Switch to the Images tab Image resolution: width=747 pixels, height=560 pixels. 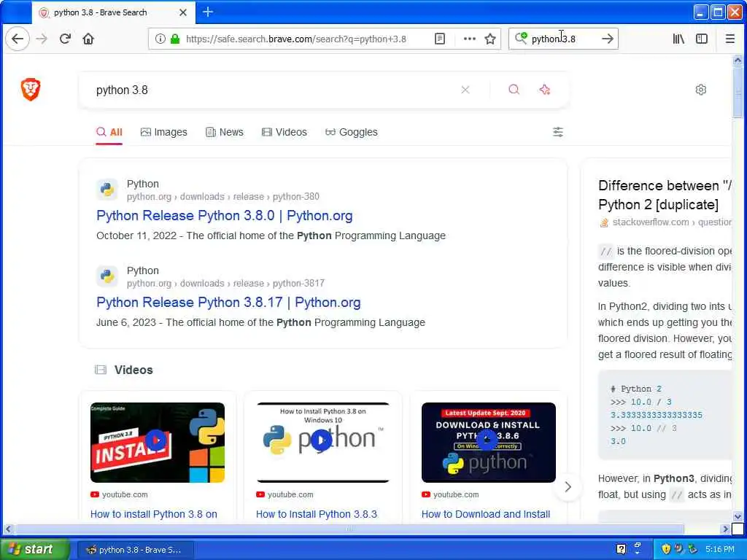[x=164, y=132]
